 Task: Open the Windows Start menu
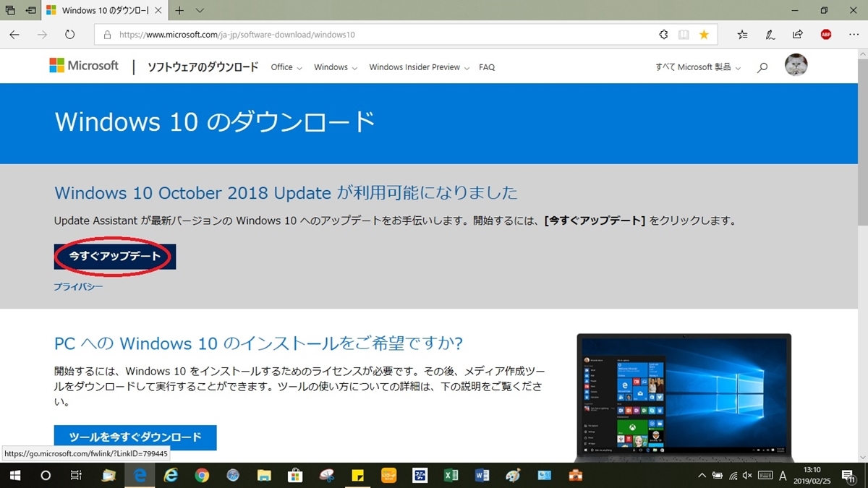pos(14,475)
